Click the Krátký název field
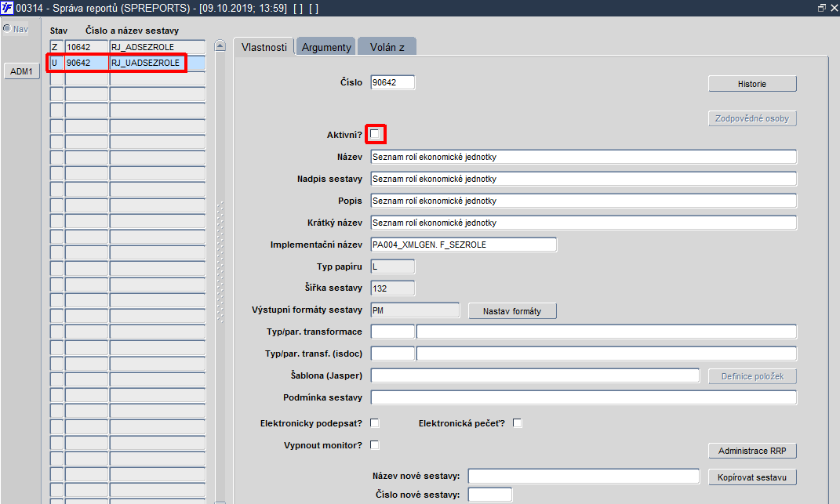Viewport: 840px width, 504px height. coord(584,223)
